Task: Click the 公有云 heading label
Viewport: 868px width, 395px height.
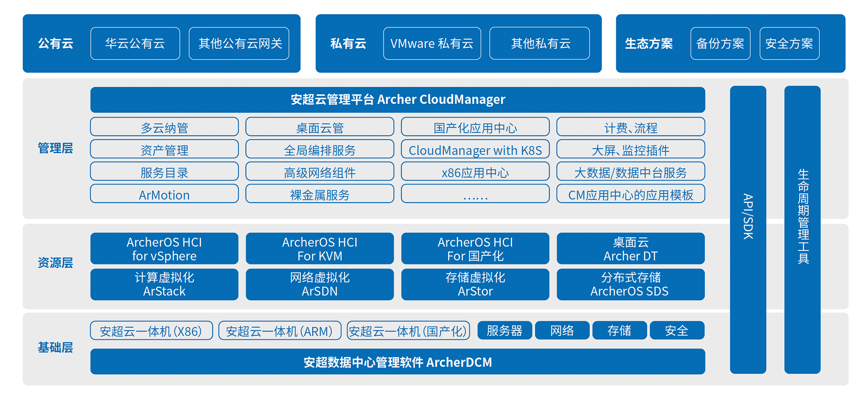Action: click(56, 43)
